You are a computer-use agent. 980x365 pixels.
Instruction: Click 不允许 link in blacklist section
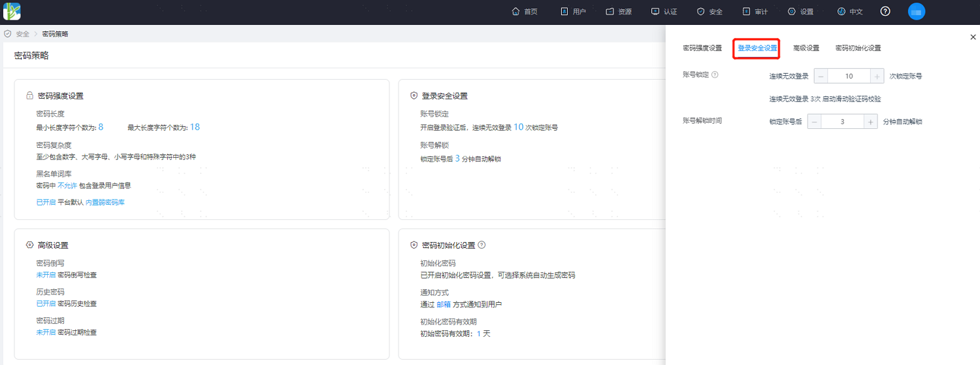click(67, 186)
